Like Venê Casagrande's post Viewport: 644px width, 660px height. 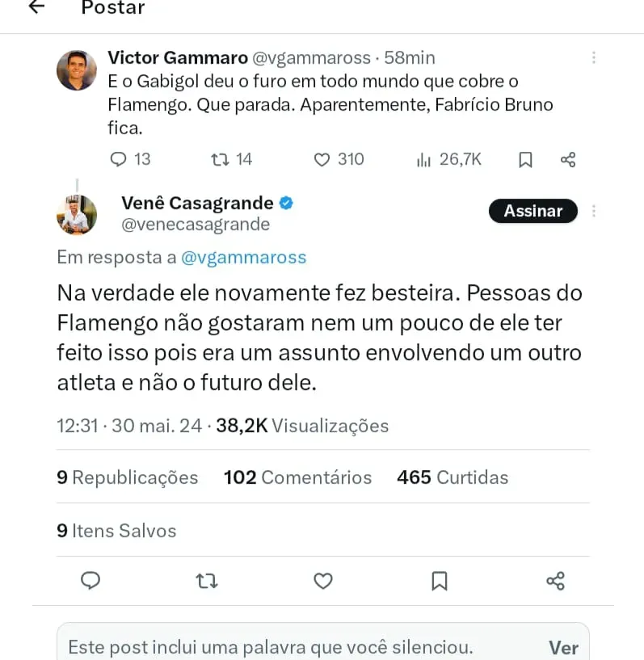pyautogui.click(x=323, y=581)
